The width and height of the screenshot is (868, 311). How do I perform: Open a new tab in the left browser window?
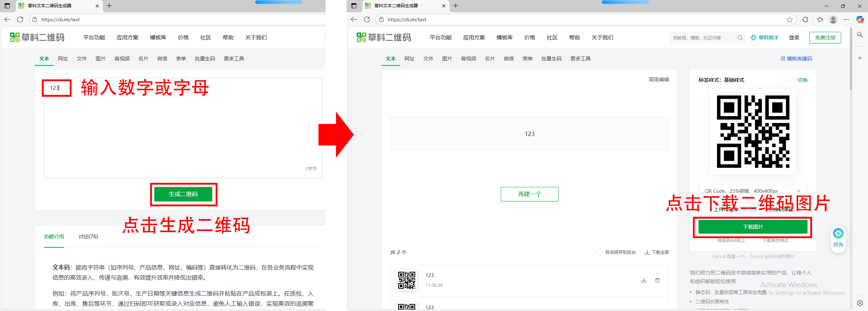[x=109, y=6]
